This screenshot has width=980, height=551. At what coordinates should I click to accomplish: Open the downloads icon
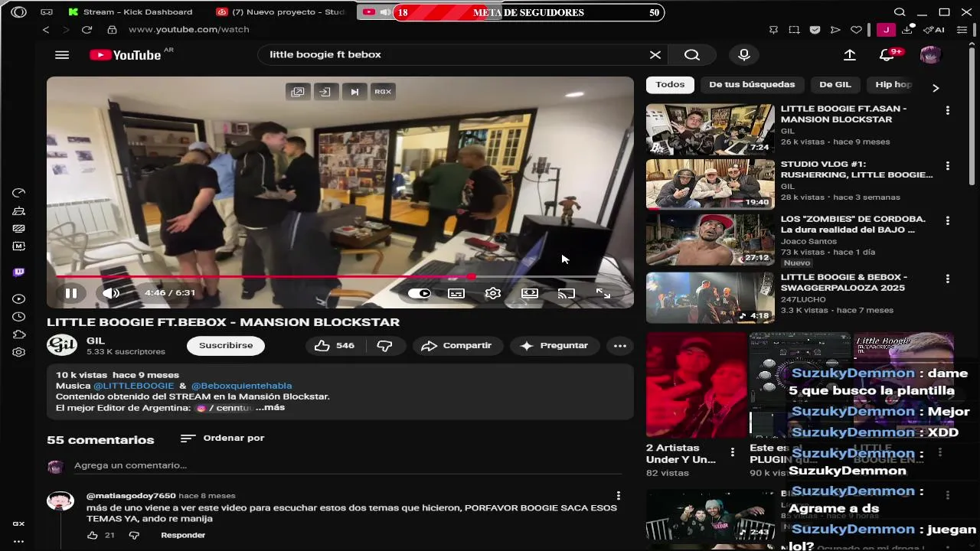coord(907,30)
